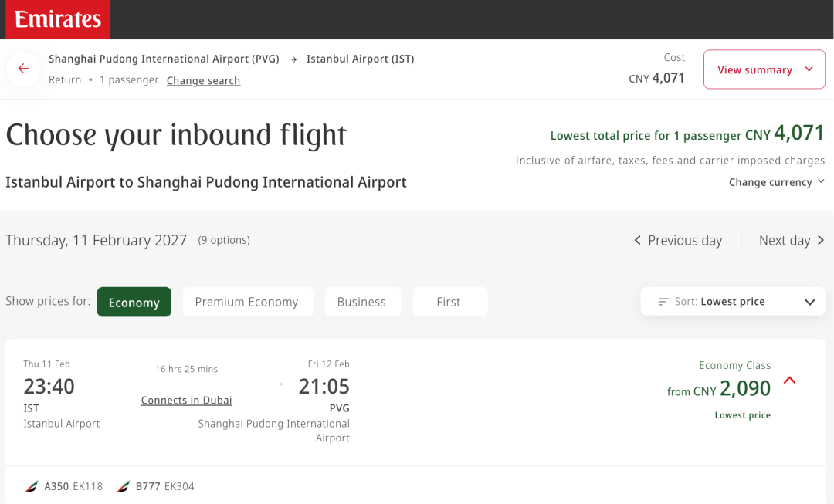Click the Next day chevron arrow
Image resolution: width=834 pixels, height=504 pixels.
(x=820, y=241)
